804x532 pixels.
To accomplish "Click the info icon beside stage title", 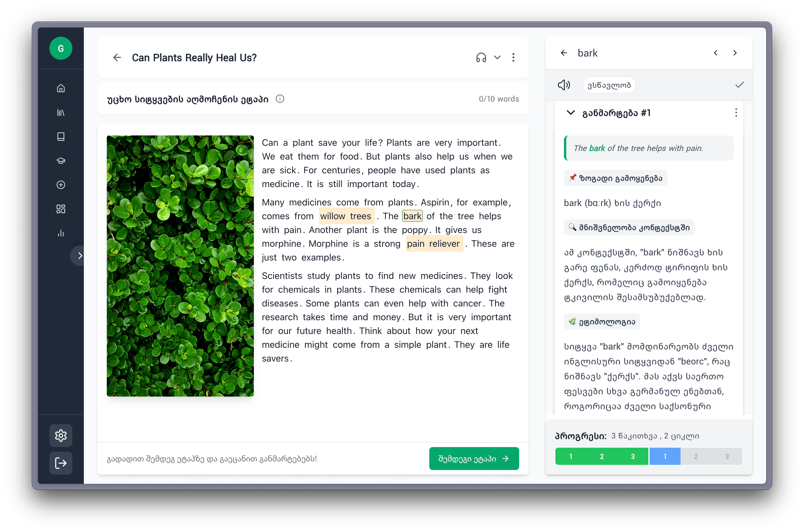I will tap(280, 99).
